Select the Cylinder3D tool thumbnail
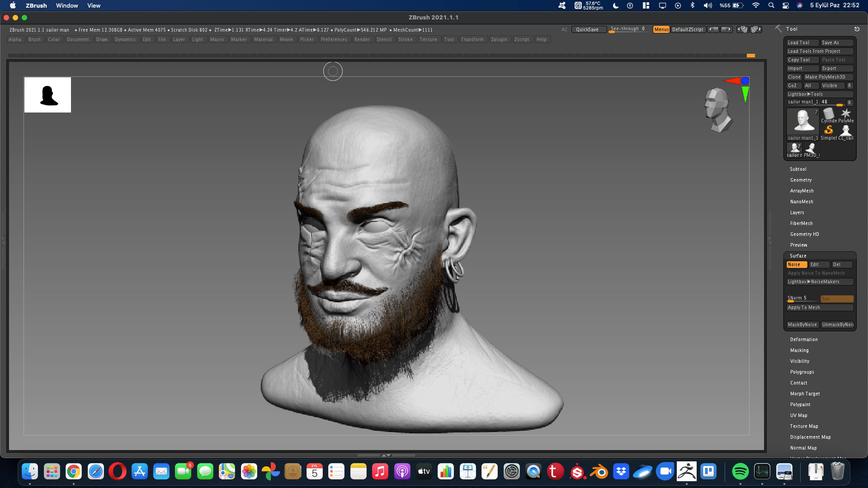Viewport: 868px width, 488px height. point(828,115)
